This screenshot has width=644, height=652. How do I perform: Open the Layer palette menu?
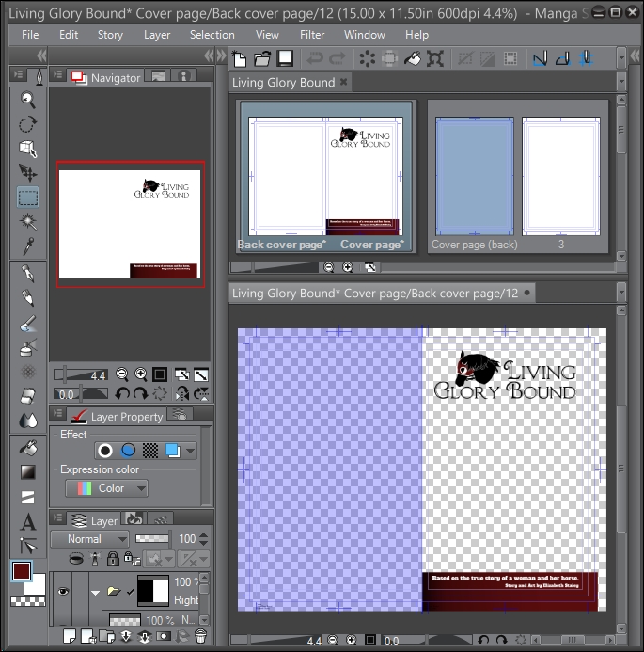pos(57,518)
